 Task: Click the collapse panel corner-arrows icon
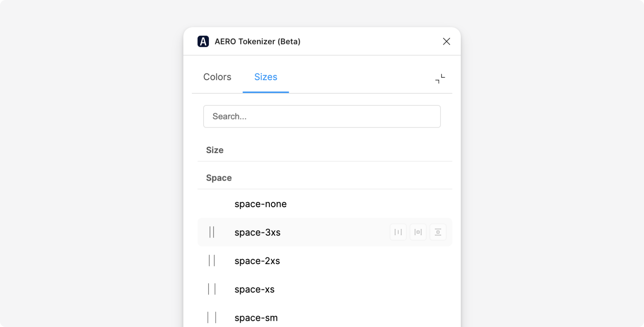(x=440, y=79)
